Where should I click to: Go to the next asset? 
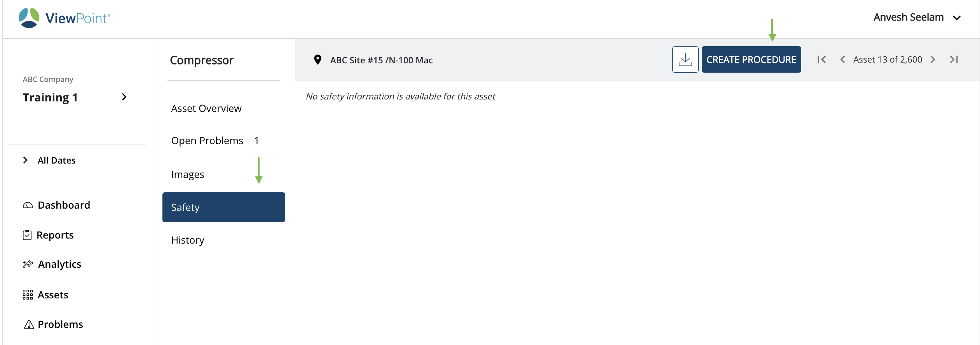tap(933, 59)
